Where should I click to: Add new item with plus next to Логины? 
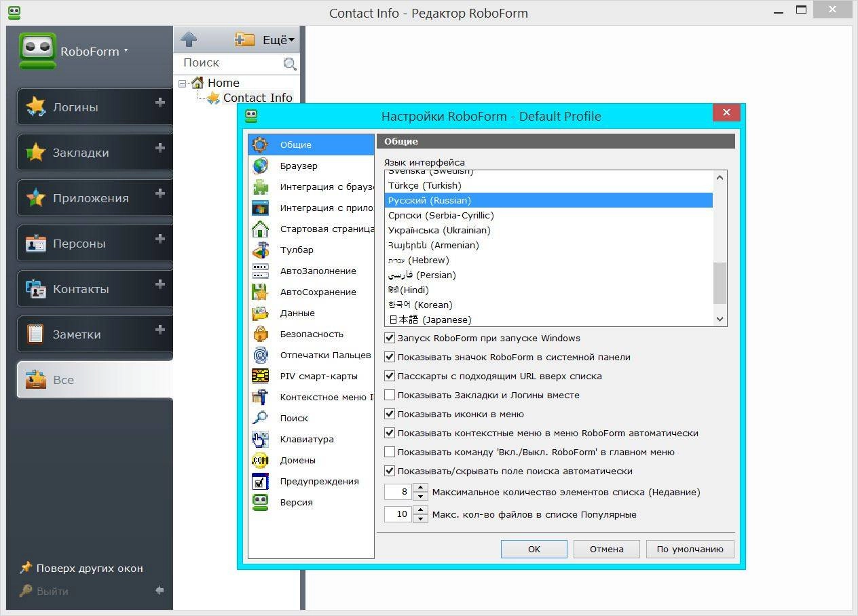tap(160, 102)
